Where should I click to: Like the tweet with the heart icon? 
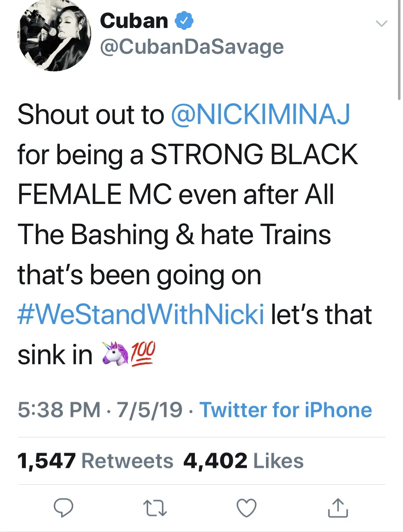click(247, 508)
